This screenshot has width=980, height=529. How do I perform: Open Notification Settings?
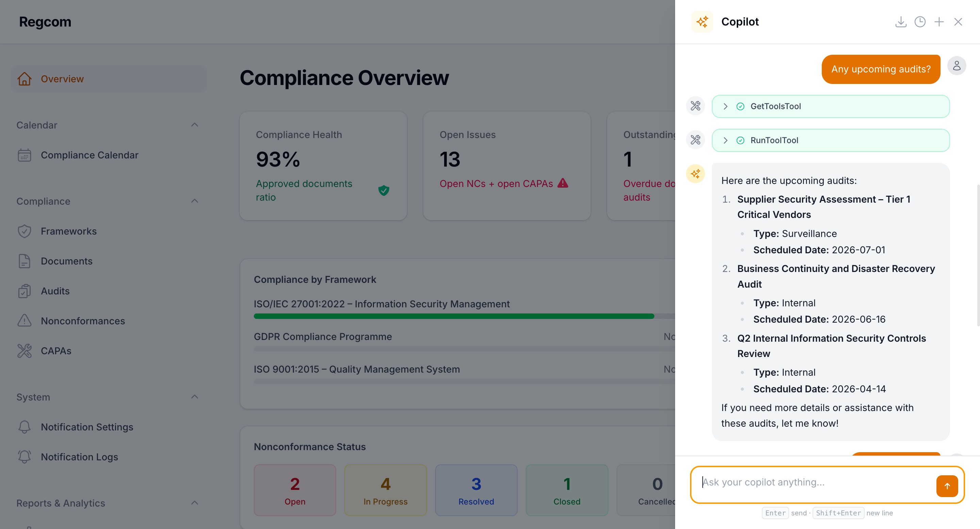tap(109, 427)
